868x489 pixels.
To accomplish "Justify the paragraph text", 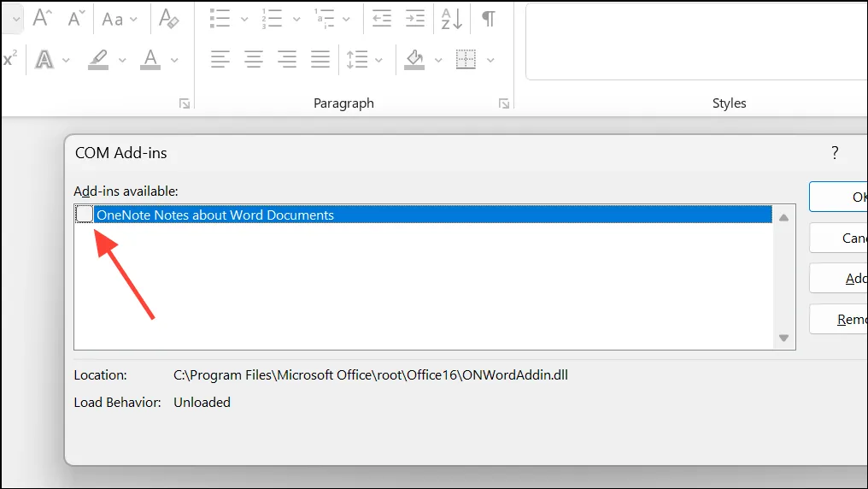I will (320, 59).
